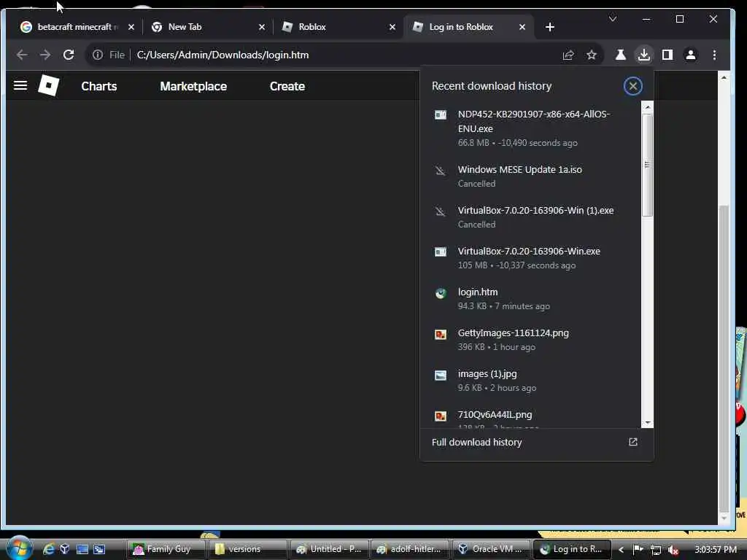Open 710Qv6A44IL.png download
Image resolution: width=747 pixels, height=560 pixels.
coord(531,418)
